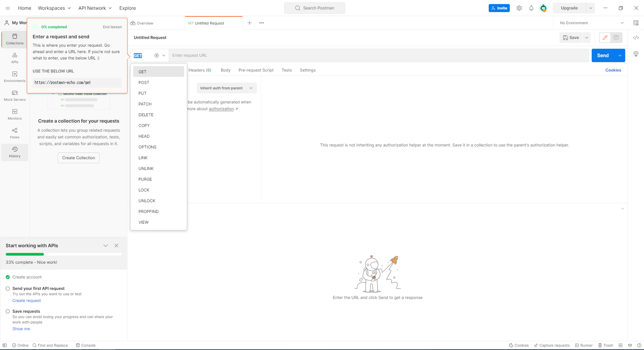The width and height of the screenshot is (644, 350).
Task: Choose DELETE from the method list
Action: click(159, 115)
